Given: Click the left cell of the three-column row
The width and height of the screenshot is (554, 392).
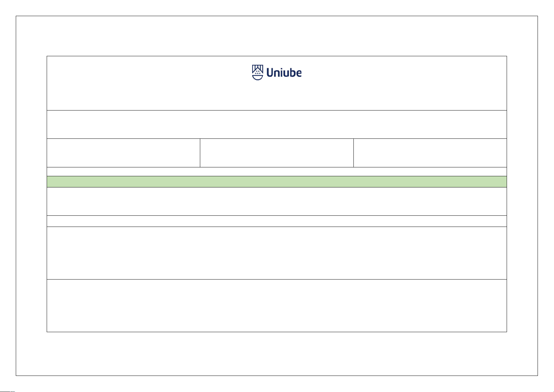Looking at the screenshot, I should [123, 153].
